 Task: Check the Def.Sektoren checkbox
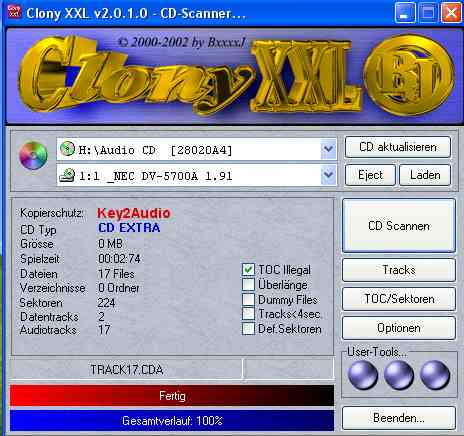click(x=248, y=329)
